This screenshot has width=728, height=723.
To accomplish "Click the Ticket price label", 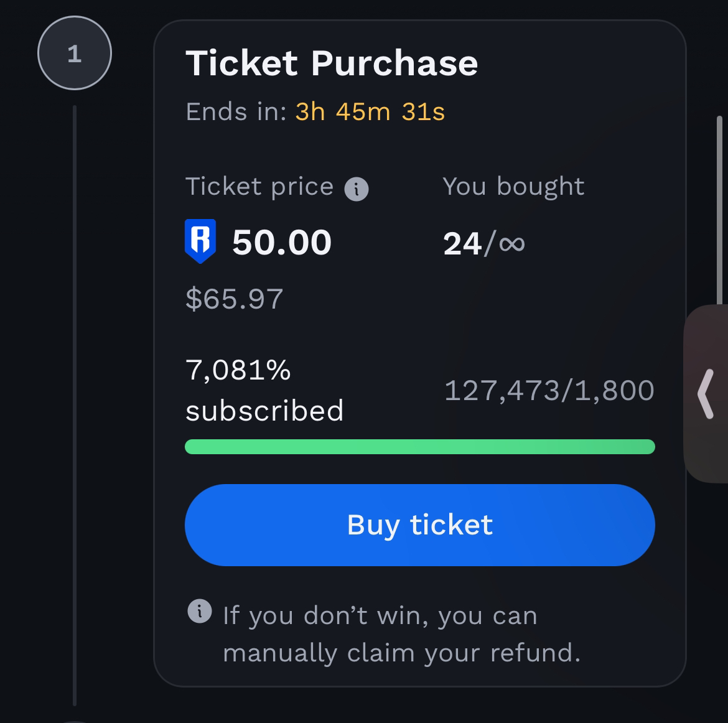I will click(x=259, y=186).
